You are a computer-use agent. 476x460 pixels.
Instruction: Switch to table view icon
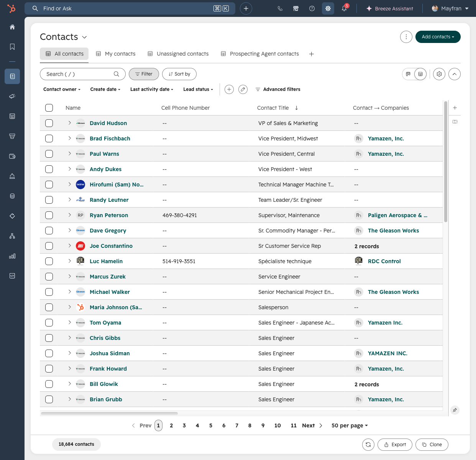pyautogui.click(x=420, y=74)
